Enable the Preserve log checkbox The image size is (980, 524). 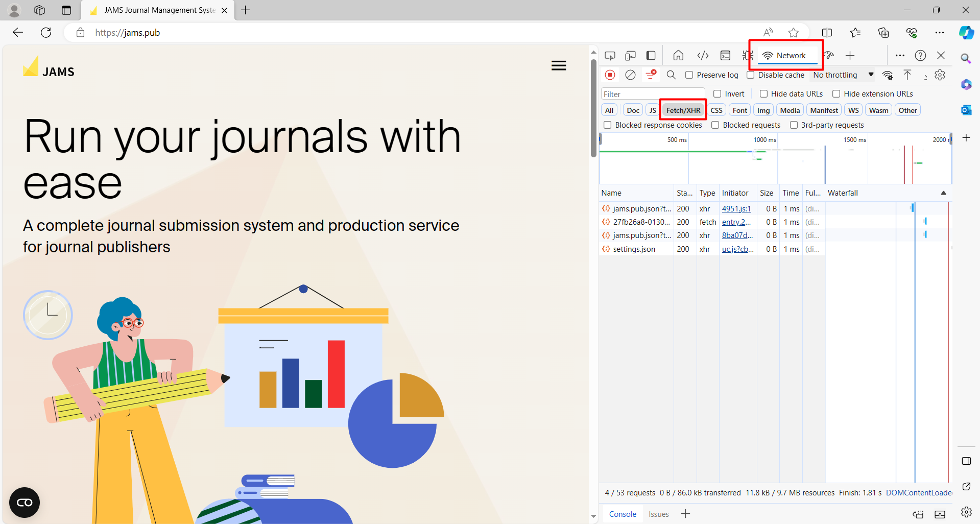pyautogui.click(x=689, y=75)
